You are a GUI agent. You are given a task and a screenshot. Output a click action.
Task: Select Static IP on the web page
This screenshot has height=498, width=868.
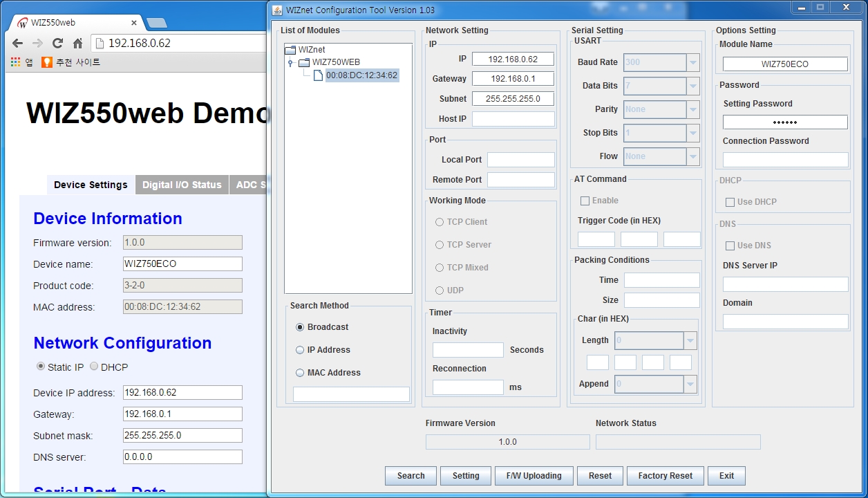(x=41, y=367)
